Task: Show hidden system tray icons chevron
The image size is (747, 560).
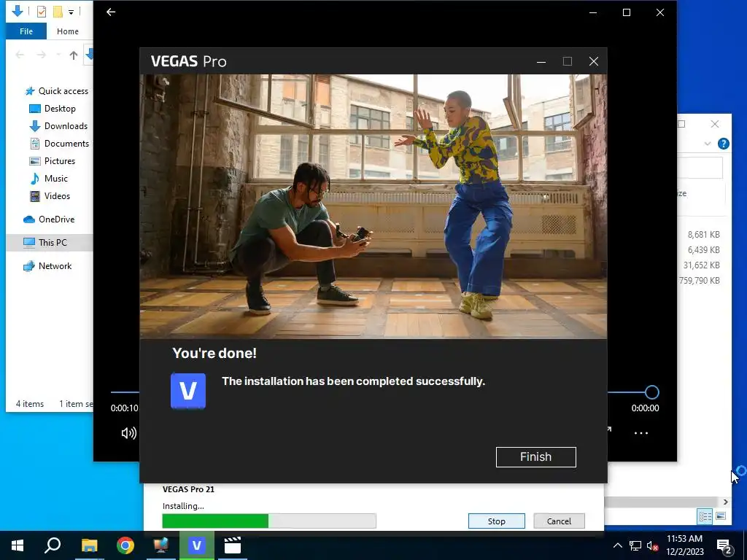Action: (617, 545)
